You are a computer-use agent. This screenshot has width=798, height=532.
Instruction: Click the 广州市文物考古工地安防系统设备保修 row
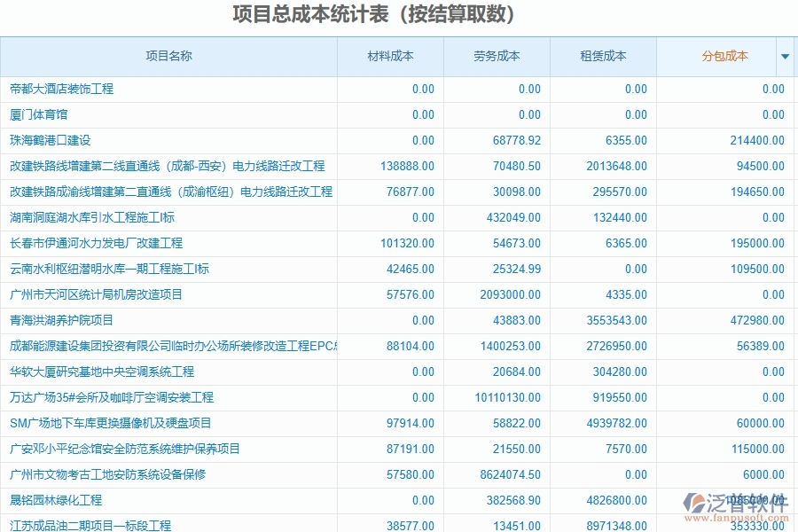[x=115, y=474]
